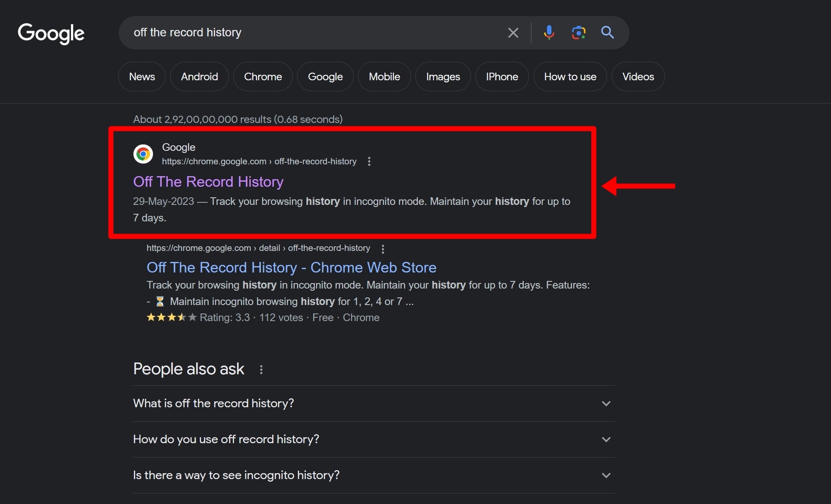831x504 pixels.
Task: Select the How to use chip
Action: (570, 76)
